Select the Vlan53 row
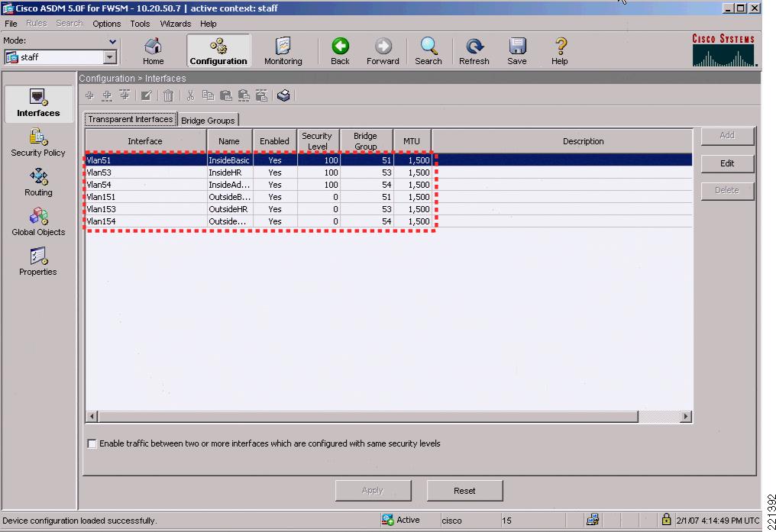The height and width of the screenshot is (532, 776). point(389,172)
